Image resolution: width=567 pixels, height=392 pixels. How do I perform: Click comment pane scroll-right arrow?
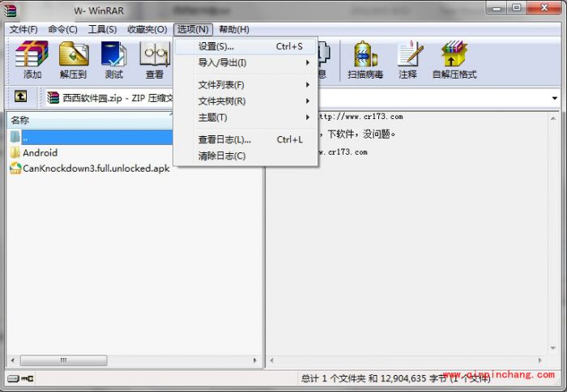coord(540,360)
